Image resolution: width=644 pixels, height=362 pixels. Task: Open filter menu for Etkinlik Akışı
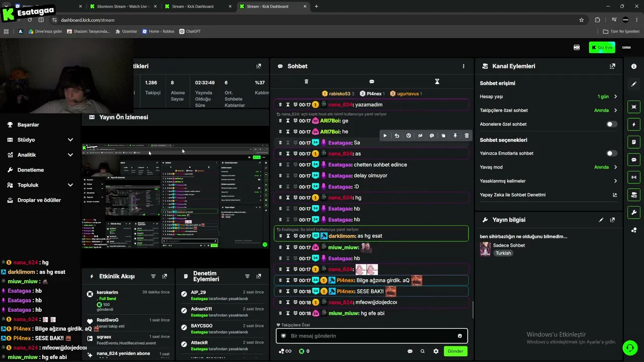coord(153,277)
